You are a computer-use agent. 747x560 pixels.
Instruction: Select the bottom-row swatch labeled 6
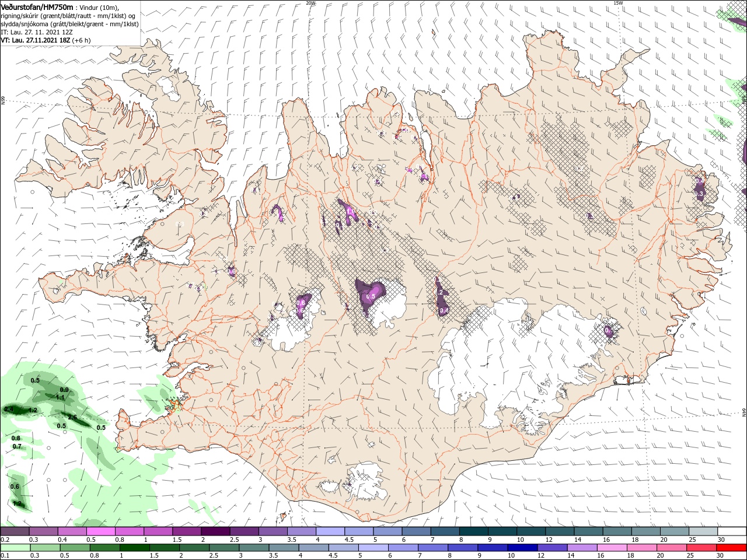403,548
